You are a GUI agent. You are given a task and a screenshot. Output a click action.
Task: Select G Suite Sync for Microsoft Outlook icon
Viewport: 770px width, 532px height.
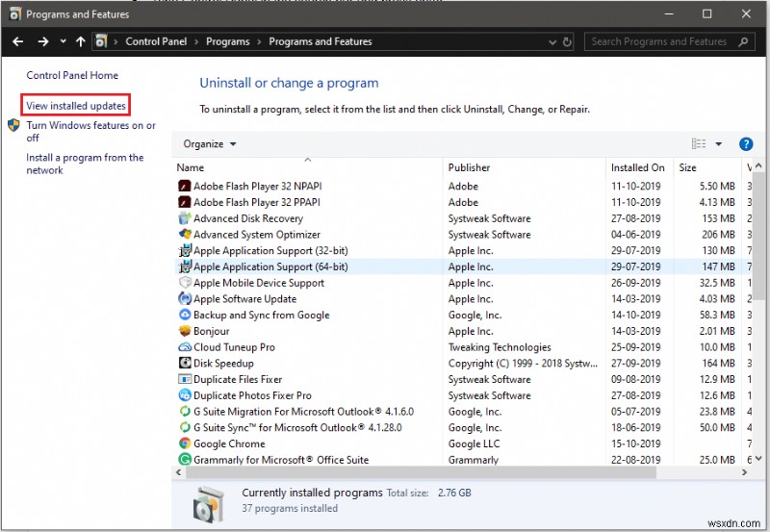(x=185, y=427)
